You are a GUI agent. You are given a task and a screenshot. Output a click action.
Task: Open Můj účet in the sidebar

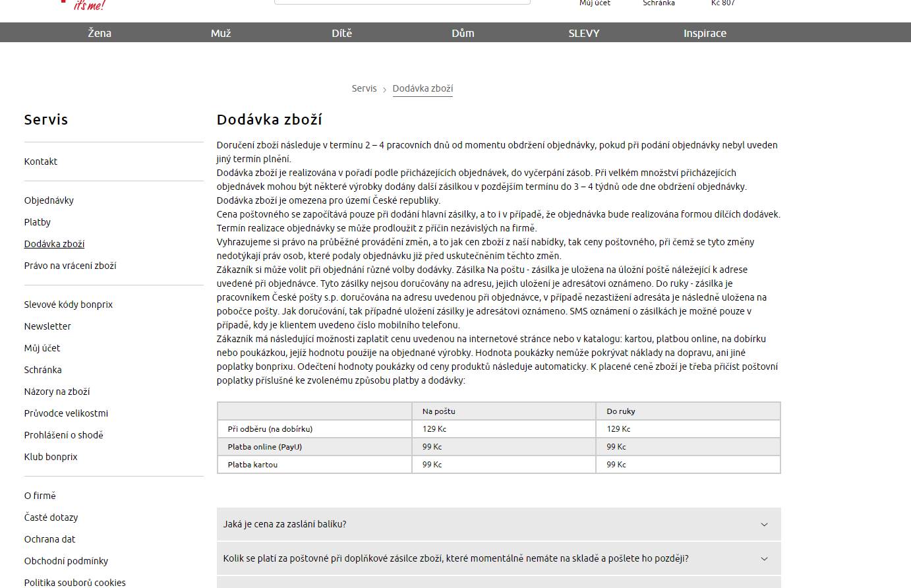click(x=42, y=348)
